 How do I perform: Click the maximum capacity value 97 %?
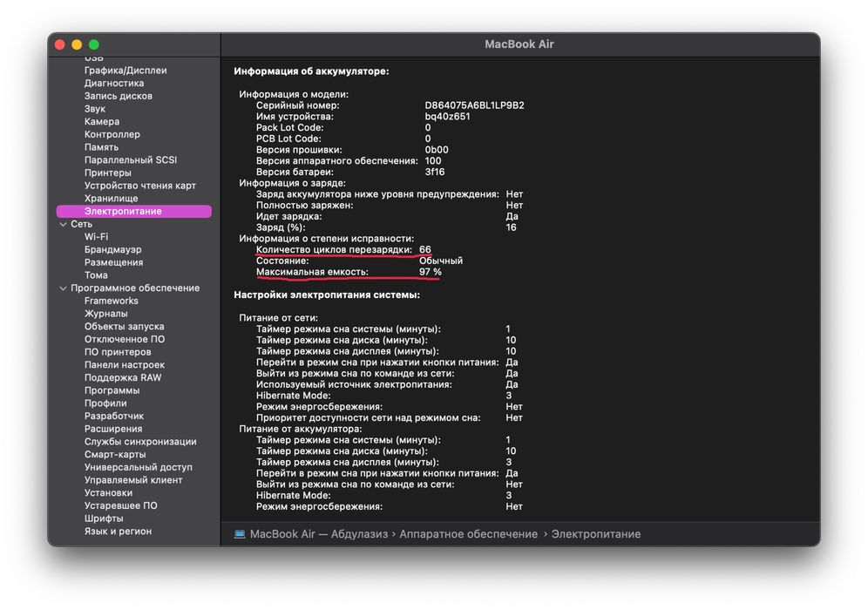(431, 272)
